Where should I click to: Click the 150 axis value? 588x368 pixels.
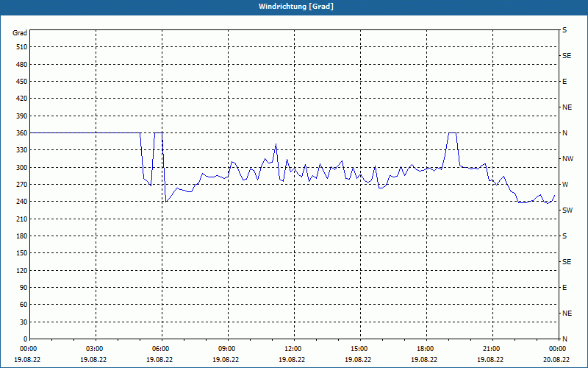point(22,253)
